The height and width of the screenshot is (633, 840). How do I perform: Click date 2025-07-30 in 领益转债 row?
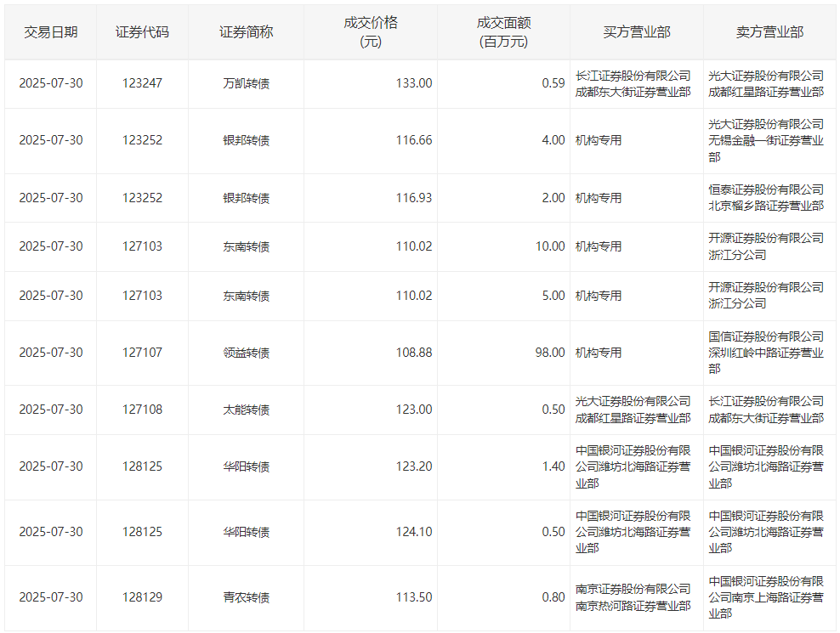[x=51, y=353]
